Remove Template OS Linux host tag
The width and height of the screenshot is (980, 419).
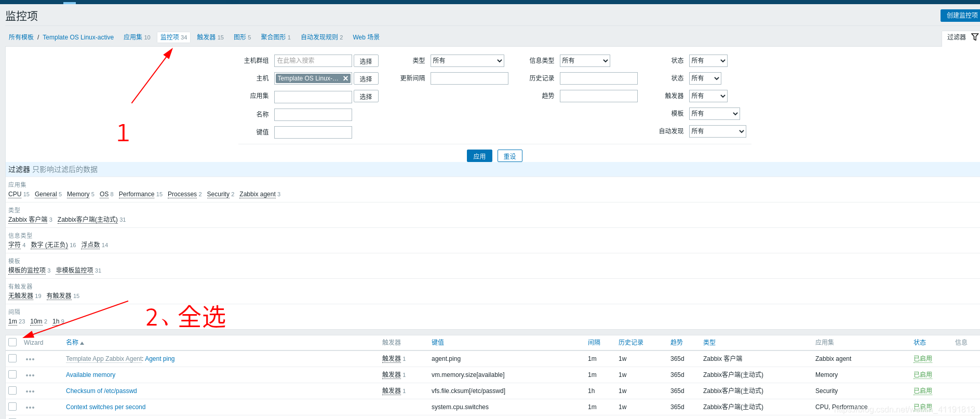pyautogui.click(x=345, y=78)
